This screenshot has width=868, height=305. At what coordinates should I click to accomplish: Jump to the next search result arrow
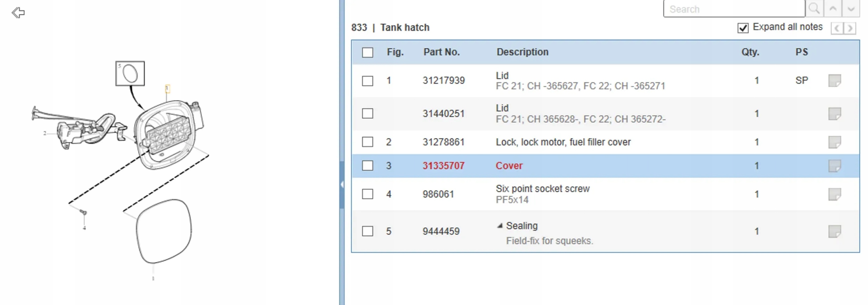[851, 9]
